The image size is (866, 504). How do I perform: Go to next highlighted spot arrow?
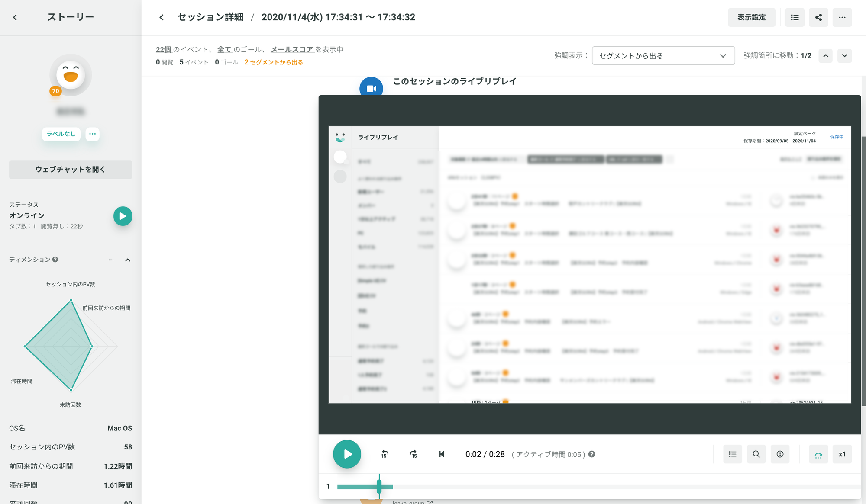844,56
